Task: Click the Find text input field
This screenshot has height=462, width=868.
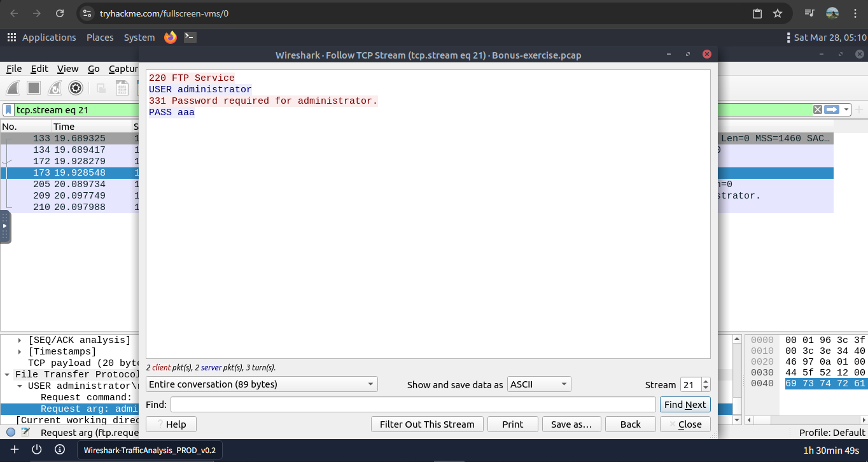Action: pos(413,405)
